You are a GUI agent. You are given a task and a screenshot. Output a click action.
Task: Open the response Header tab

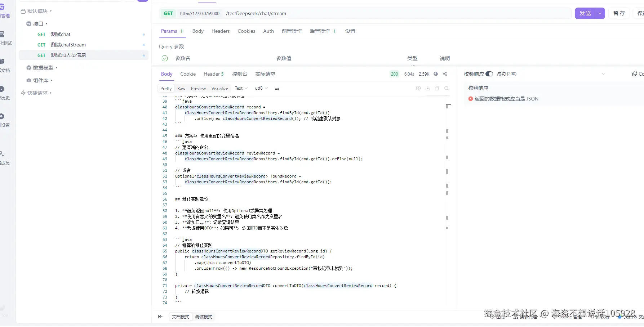tap(214, 74)
